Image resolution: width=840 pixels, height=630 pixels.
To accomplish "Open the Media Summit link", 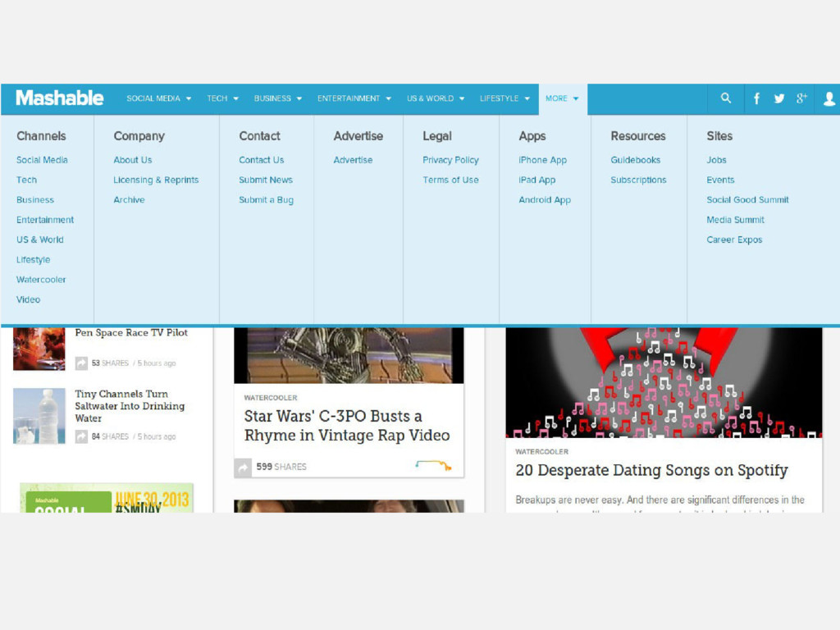I will pyautogui.click(x=735, y=220).
